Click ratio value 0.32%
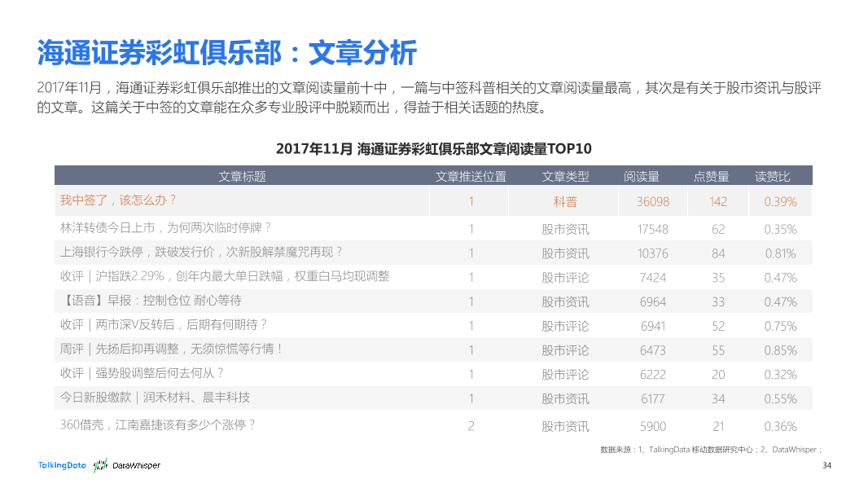Viewport: 868px width, 488px height. (x=780, y=375)
